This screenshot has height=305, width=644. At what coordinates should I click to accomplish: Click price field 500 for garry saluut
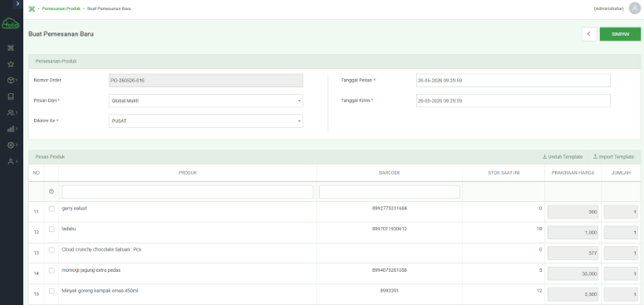tap(573, 212)
